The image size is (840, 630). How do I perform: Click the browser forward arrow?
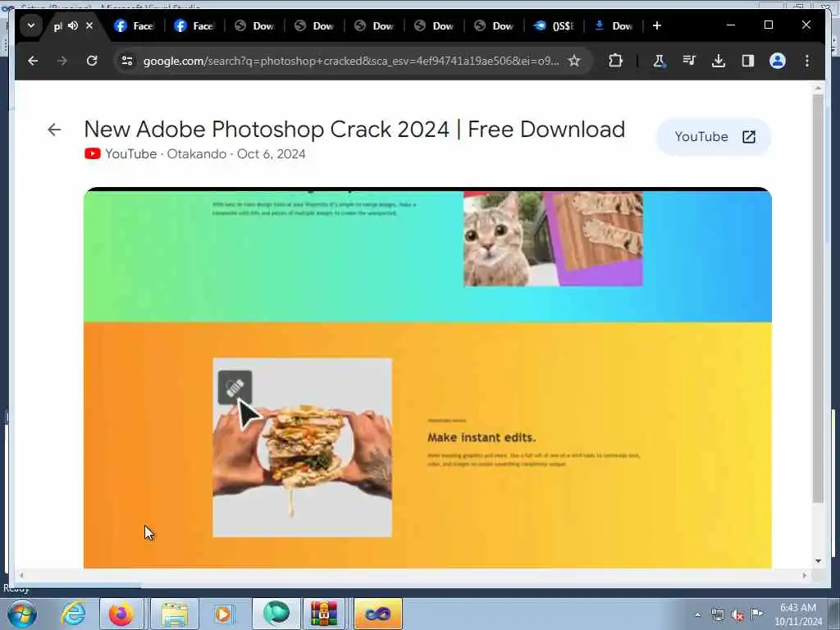tap(62, 61)
